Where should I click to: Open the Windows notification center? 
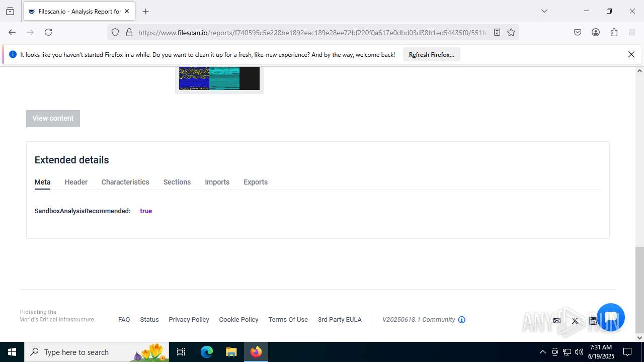[627, 352]
